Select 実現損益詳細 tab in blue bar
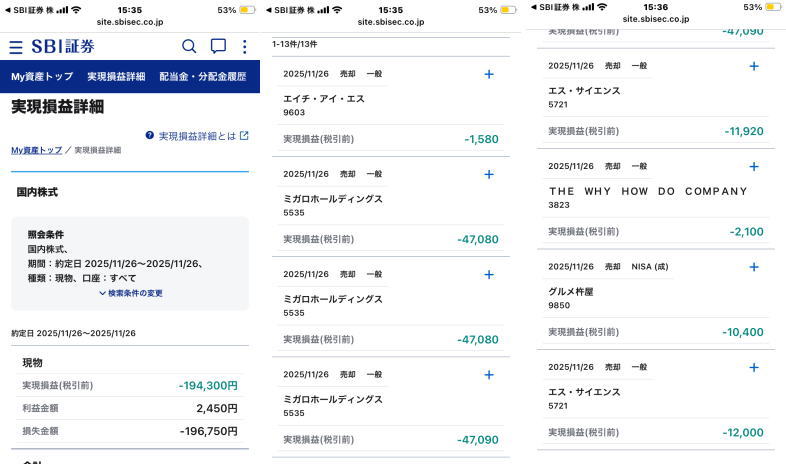The image size is (786, 464). 116,77
